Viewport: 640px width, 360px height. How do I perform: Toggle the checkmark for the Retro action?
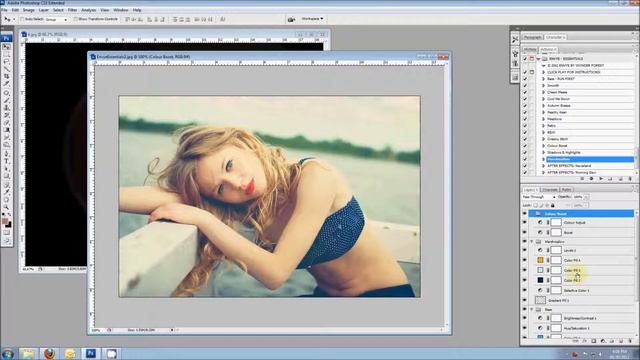525,126
